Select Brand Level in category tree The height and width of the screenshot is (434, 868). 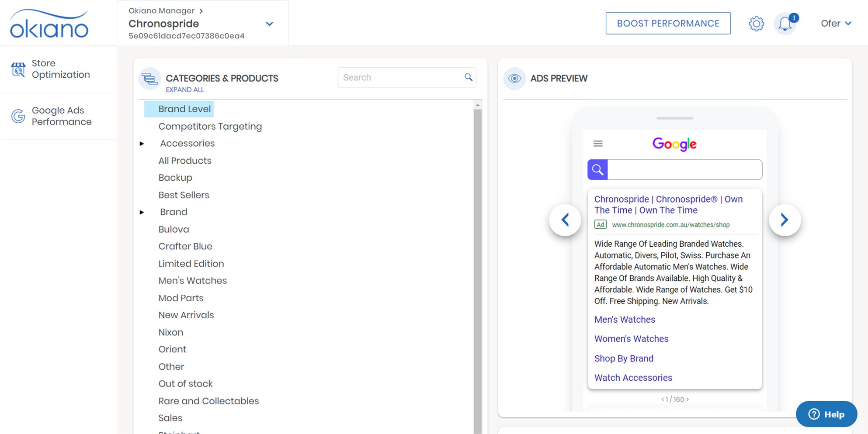pos(179,109)
